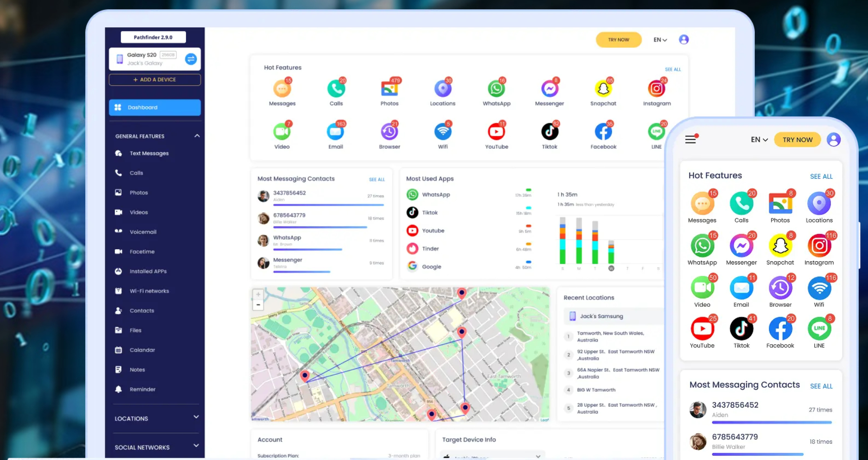Viewport: 868px width, 460px height.
Task: Open Photos icon in dashboard Hot Features
Action: tap(389, 89)
